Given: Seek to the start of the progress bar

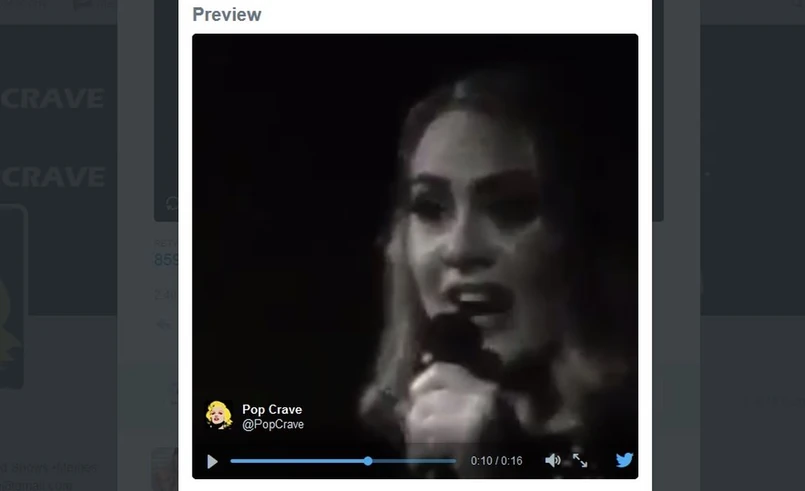Looking at the screenshot, I should pyautogui.click(x=233, y=461).
